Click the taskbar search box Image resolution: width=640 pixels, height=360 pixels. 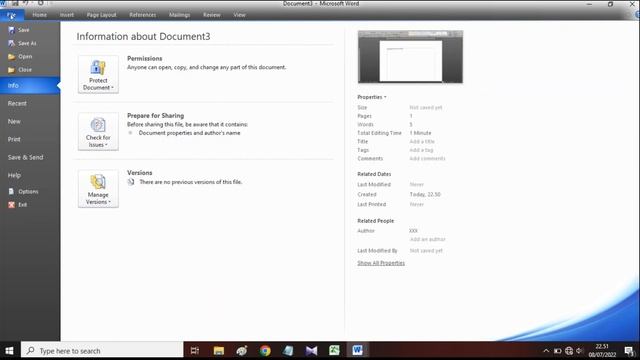[x=102, y=351]
